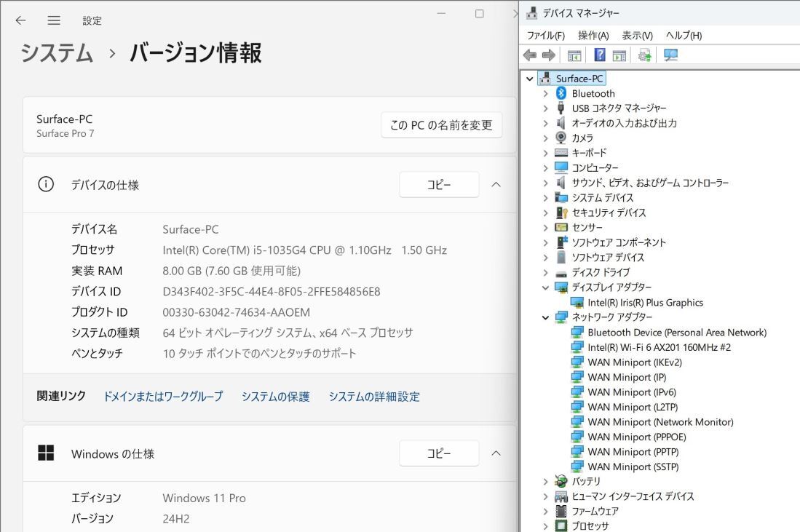Click the この PC の名前を変更 button
The width and height of the screenshot is (800, 532).
click(x=441, y=125)
